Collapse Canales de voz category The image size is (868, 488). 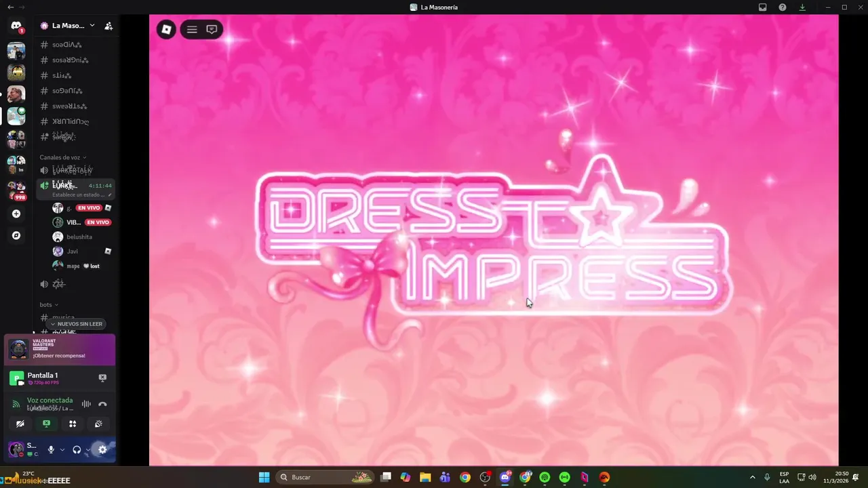pyautogui.click(x=63, y=157)
